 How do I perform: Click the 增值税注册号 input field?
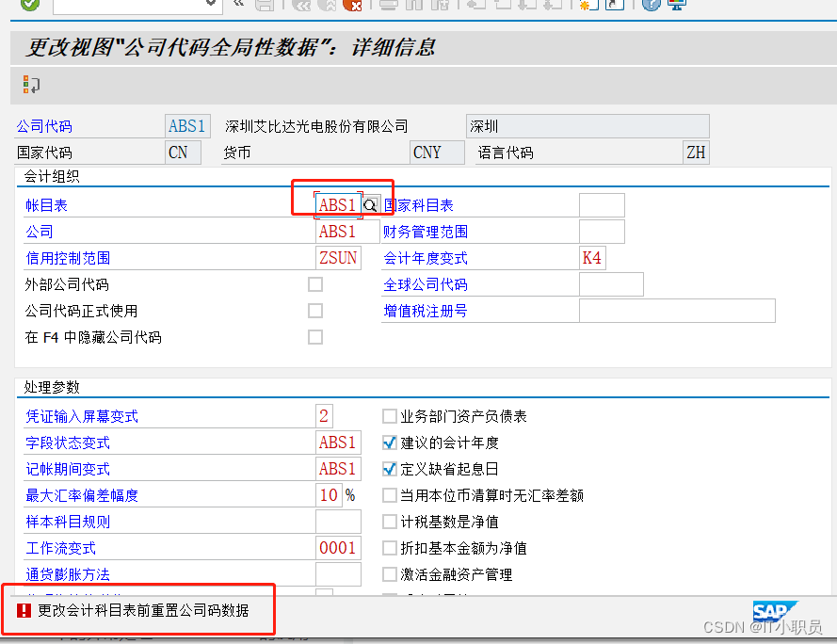pyautogui.click(x=677, y=311)
